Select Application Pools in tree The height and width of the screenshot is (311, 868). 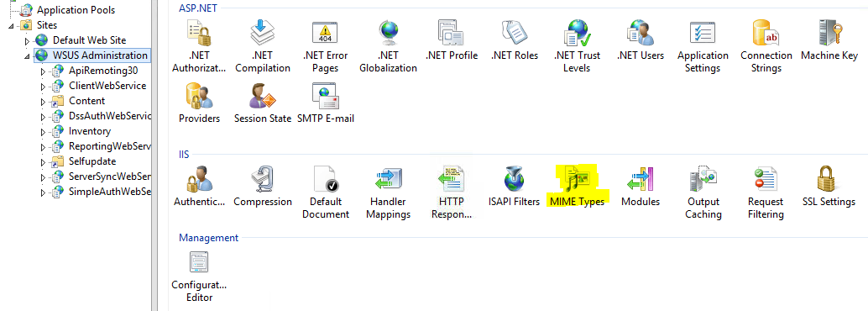(76, 10)
